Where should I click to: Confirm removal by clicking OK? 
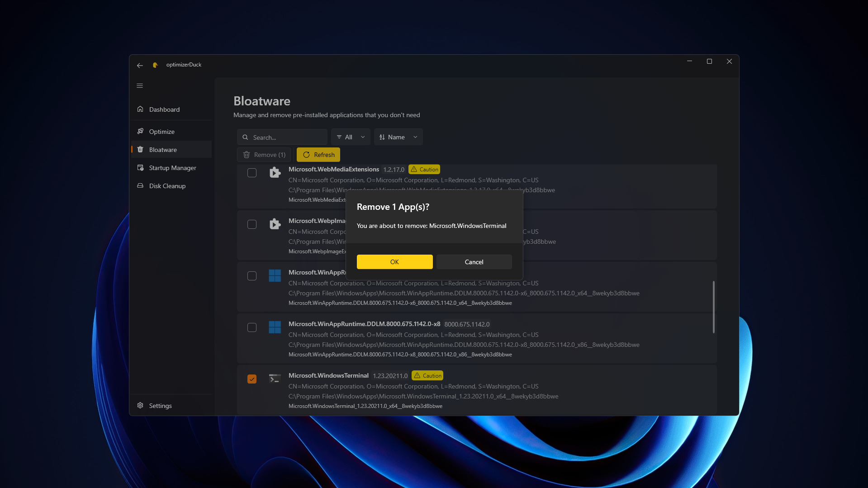click(394, 262)
